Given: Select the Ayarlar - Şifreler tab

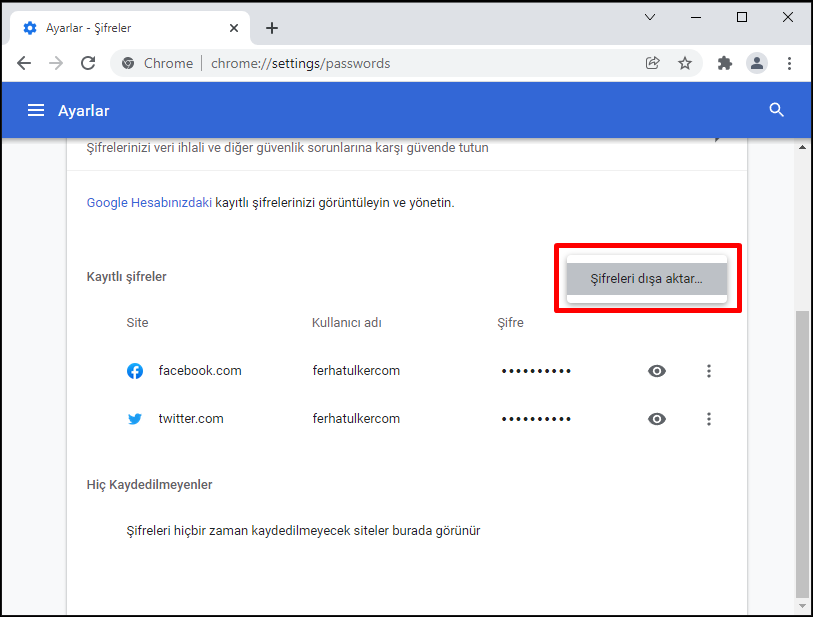Looking at the screenshot, I should (x=130, y=28).
